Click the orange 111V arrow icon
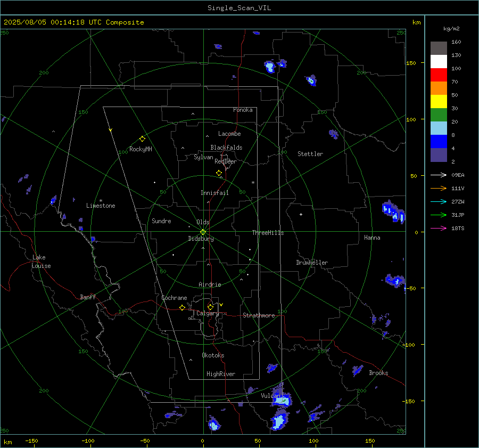Screen dimensions: 479x448 point(439,189)
